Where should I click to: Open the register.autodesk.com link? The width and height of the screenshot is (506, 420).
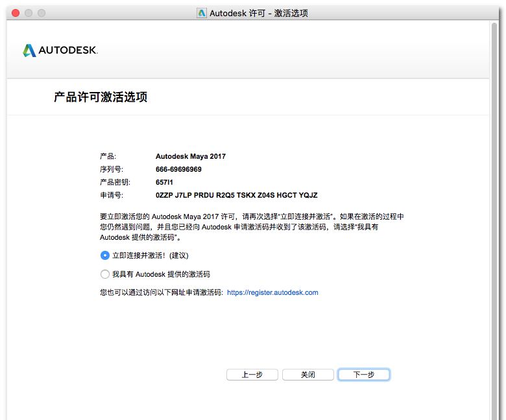(272, 293)
